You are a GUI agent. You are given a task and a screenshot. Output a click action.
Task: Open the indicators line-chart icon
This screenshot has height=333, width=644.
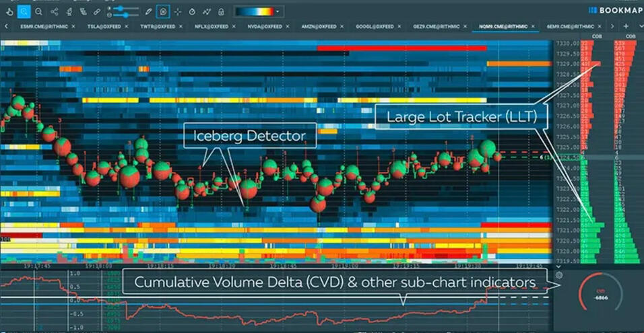click(x=207, y=11)
